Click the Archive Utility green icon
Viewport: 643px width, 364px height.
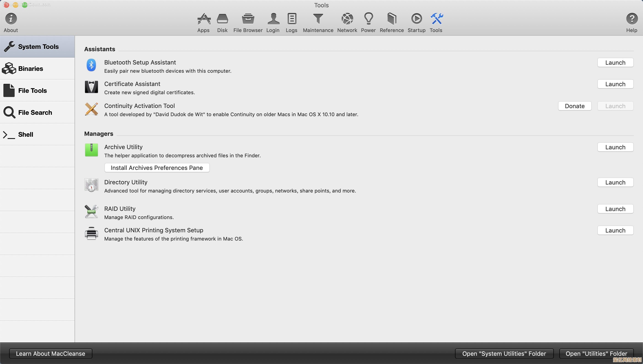pos(91,150)
